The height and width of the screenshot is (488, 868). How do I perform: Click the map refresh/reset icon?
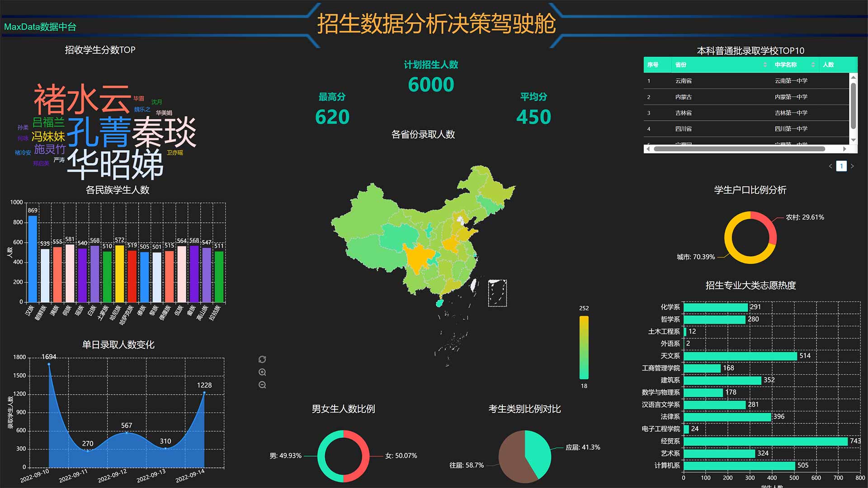click(262, 359)
